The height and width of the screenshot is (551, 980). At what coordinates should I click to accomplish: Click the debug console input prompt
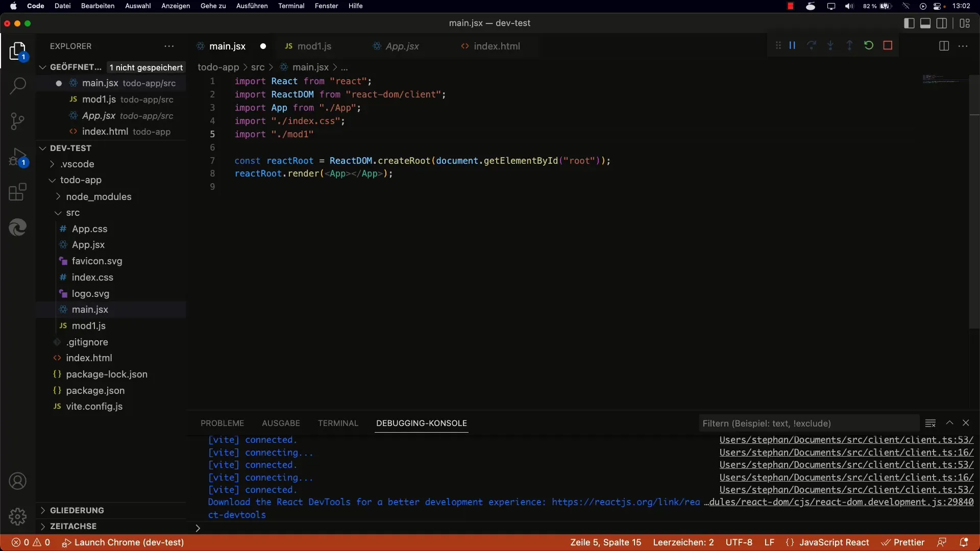click(x=582, y=528)
